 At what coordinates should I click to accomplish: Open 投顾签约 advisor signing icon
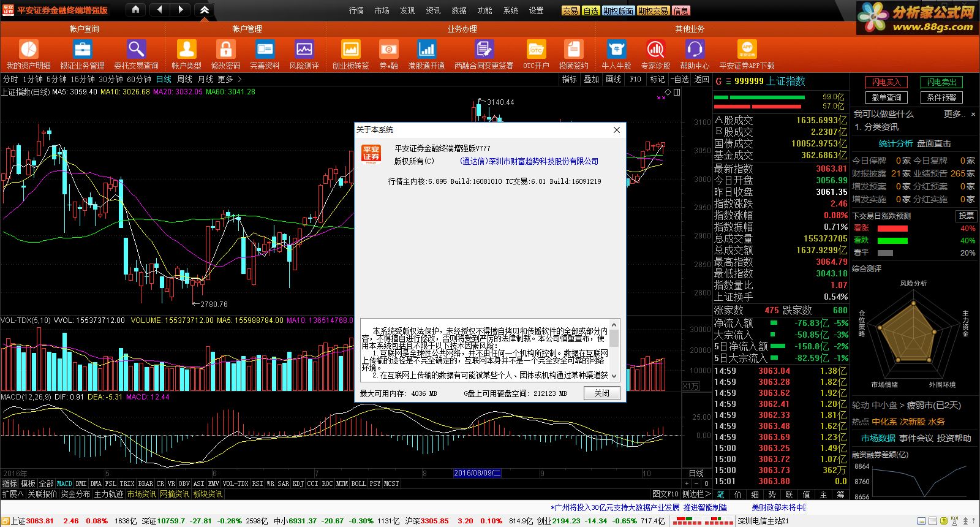click(573, 49)
